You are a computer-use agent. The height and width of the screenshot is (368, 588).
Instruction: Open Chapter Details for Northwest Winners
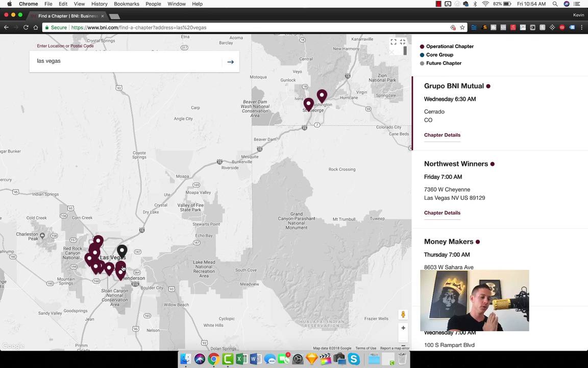pos(442,213)
